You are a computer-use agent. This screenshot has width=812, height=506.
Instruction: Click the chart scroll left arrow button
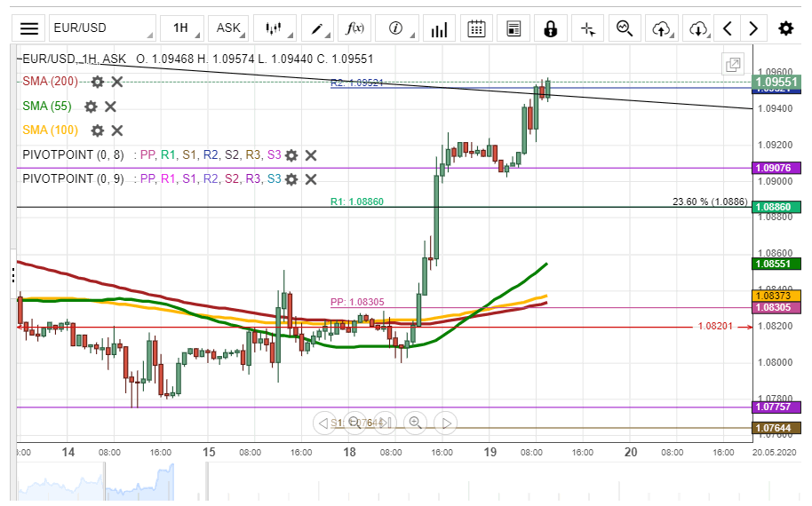click(322, 423)
